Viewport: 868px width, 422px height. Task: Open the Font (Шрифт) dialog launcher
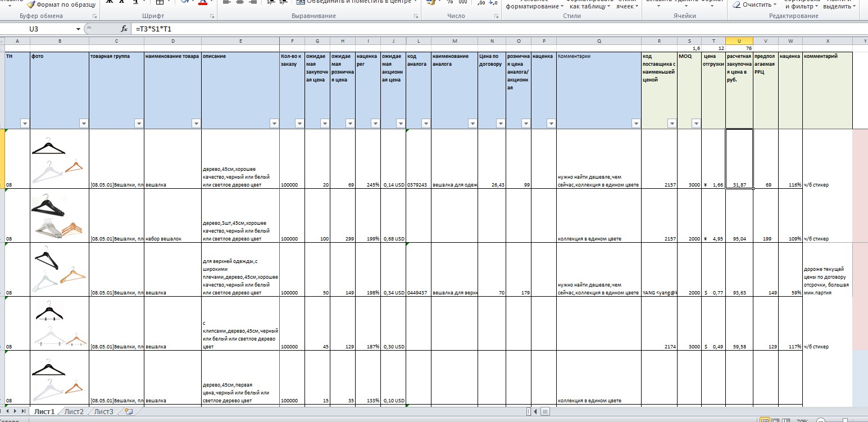pyautogui.click(x=212, y=16)
